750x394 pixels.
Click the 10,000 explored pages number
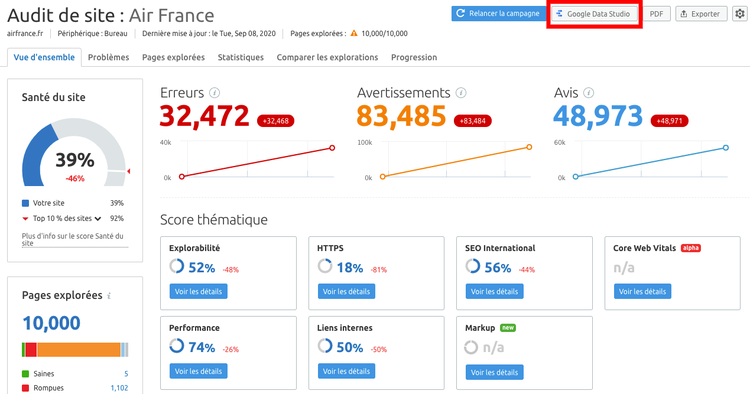coord(52,323)
